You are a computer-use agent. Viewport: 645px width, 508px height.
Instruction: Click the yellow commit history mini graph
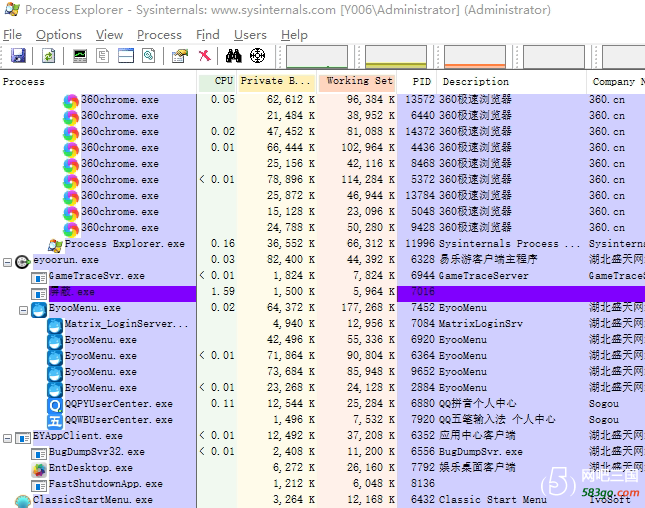(x=396, y=56)
